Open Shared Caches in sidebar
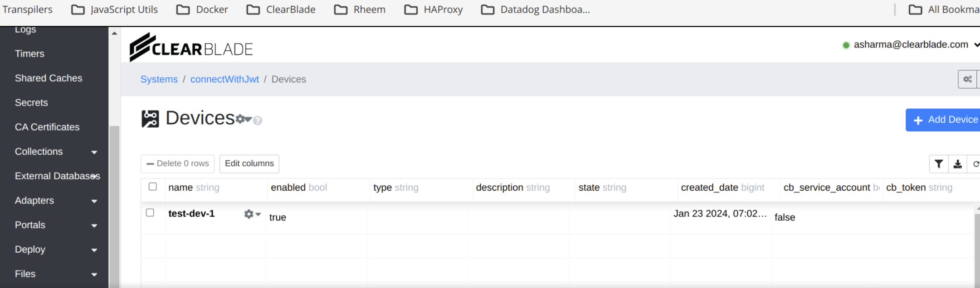The height and width of the screenshot is (288, 980). 49,78
